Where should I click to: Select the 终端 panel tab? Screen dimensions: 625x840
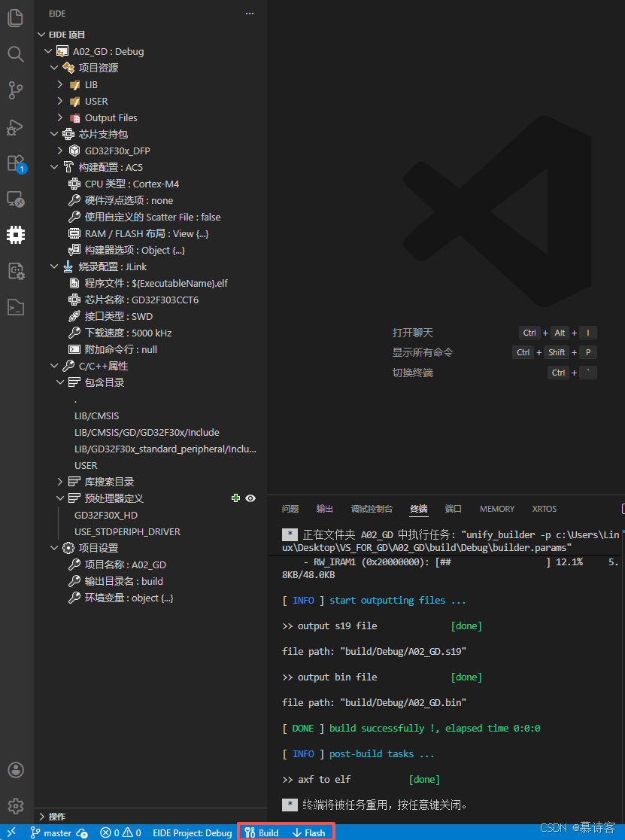(x=419, y=509)
